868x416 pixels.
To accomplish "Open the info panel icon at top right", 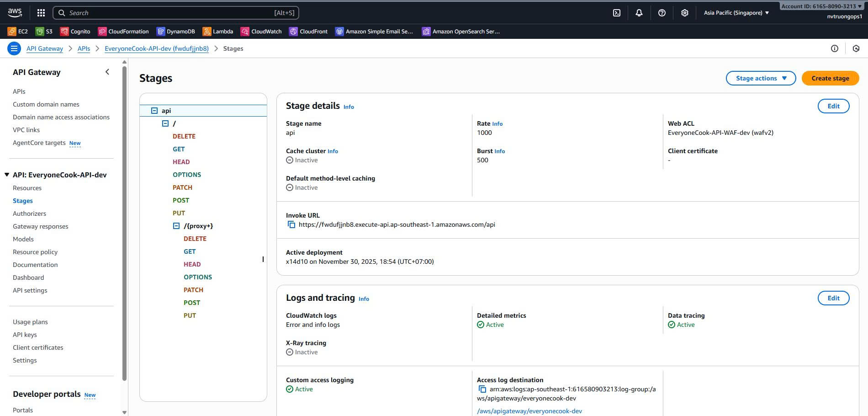I will [835, 48].
